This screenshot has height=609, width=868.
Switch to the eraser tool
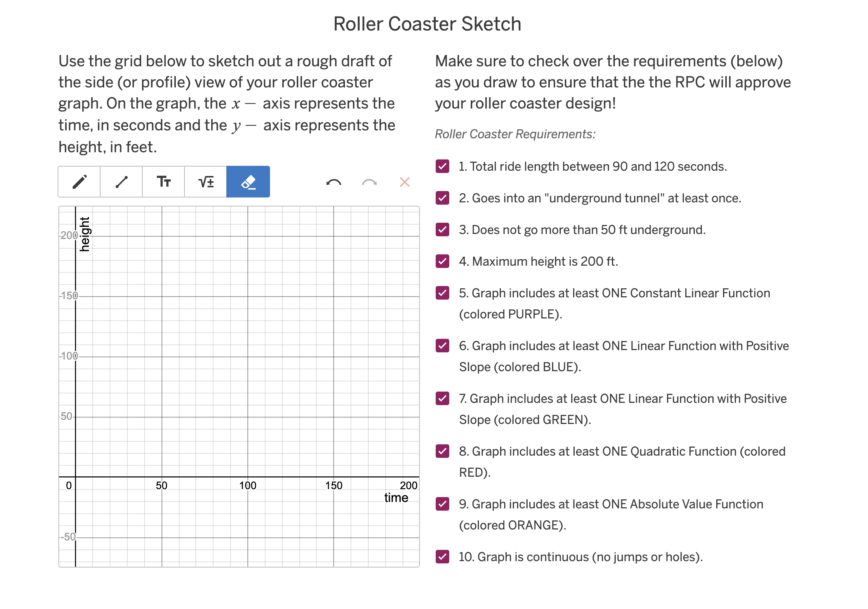coord(248,182)
